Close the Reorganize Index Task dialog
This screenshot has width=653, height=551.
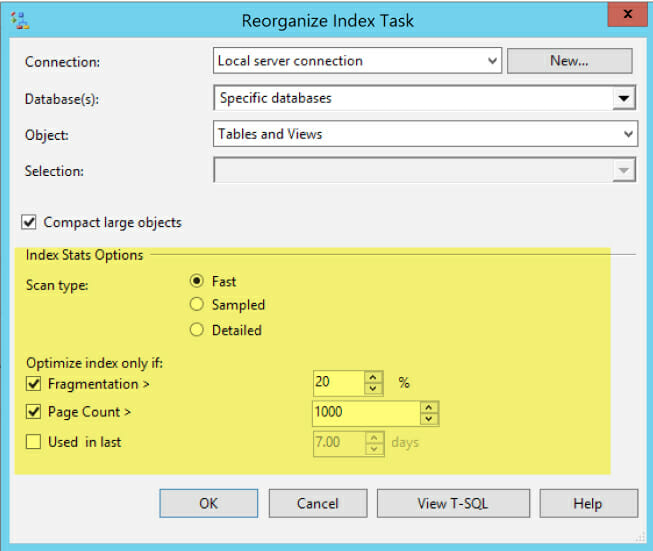626,15
